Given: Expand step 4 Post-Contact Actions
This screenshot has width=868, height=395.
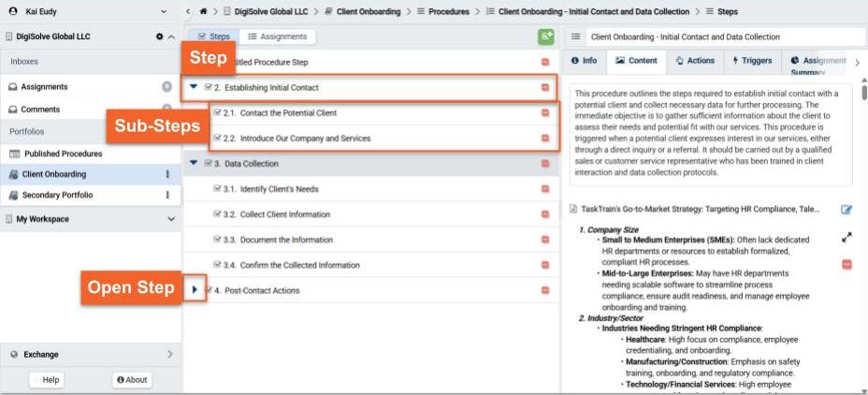Looking at the screenshot, I should 195,290.
